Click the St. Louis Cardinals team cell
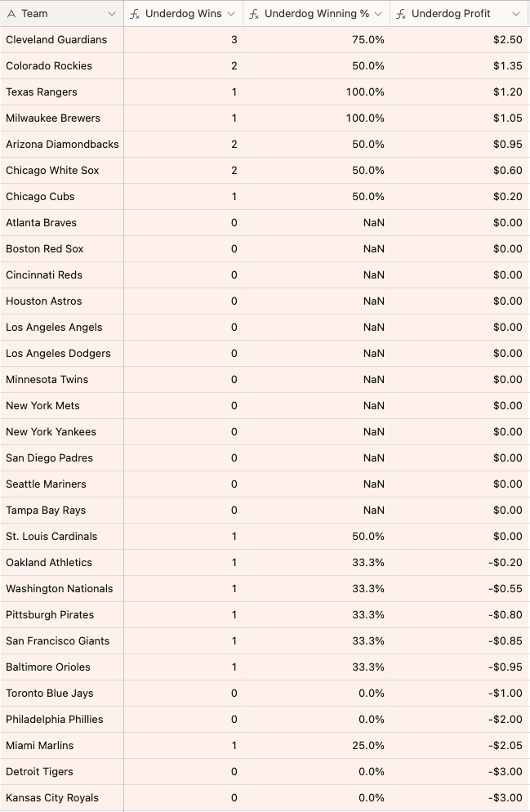Viewport: 530px width, 812px height. click(x=51, y=537)
